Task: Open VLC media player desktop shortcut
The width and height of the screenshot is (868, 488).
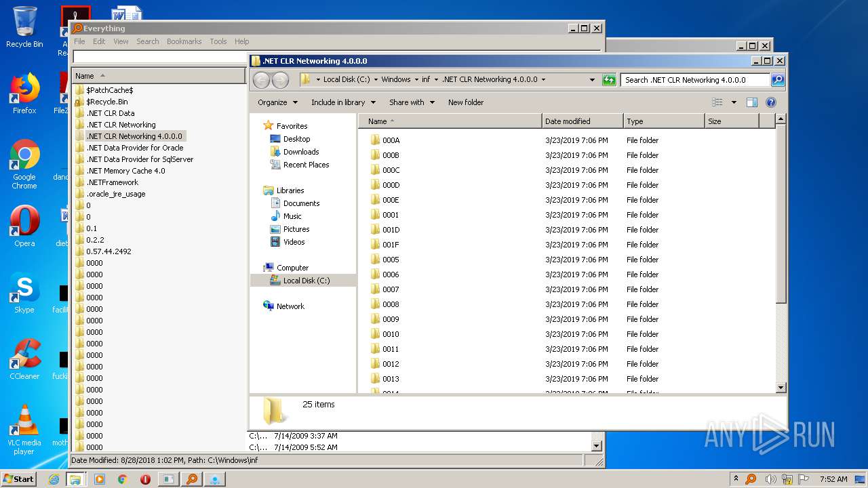Action: click(x=24, y=430)
